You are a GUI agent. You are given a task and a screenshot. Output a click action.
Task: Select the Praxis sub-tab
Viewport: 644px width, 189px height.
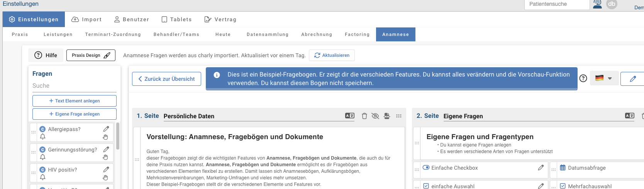[x=20, y=34]
